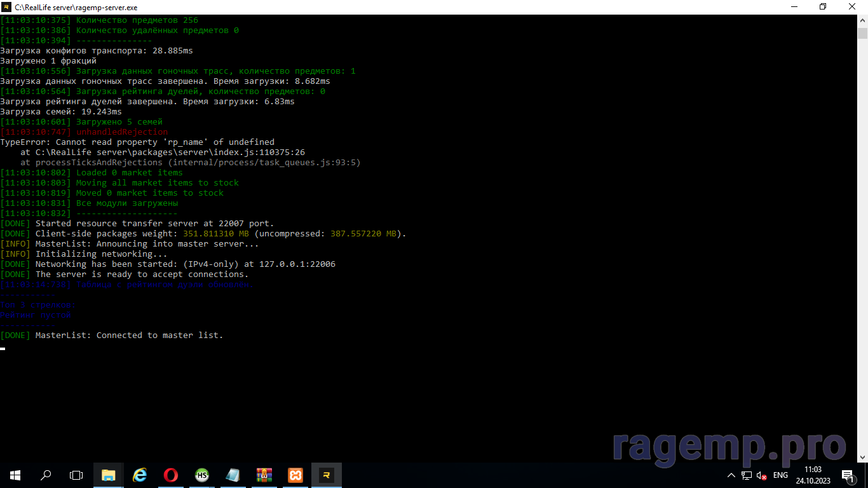Open WinRAR from the taskbar
This screenshot has width=868, height=488.
pyautogui.click(x=264, y=475)
